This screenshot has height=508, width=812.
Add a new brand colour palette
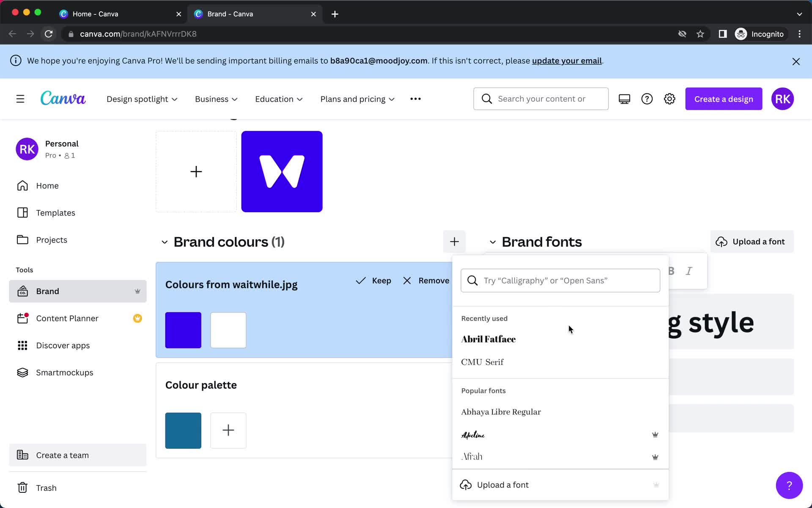tap(454, 242)
